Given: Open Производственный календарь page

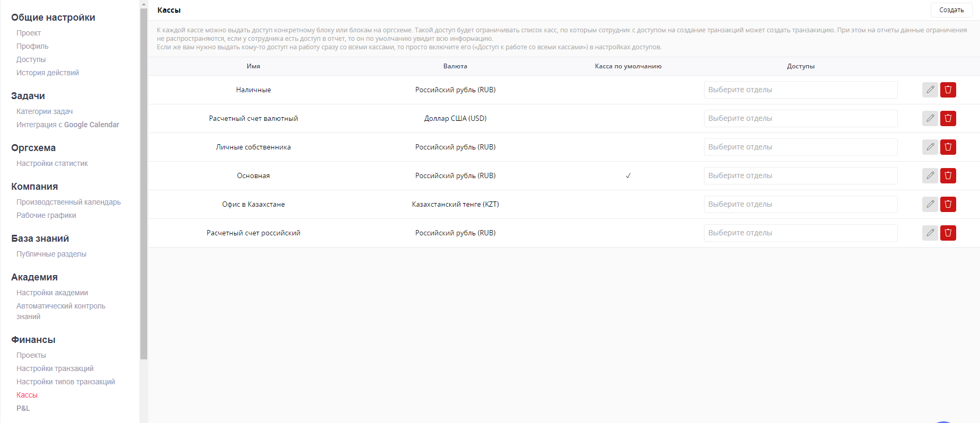Looking at the screenshot, I should [x=68, y=202].
